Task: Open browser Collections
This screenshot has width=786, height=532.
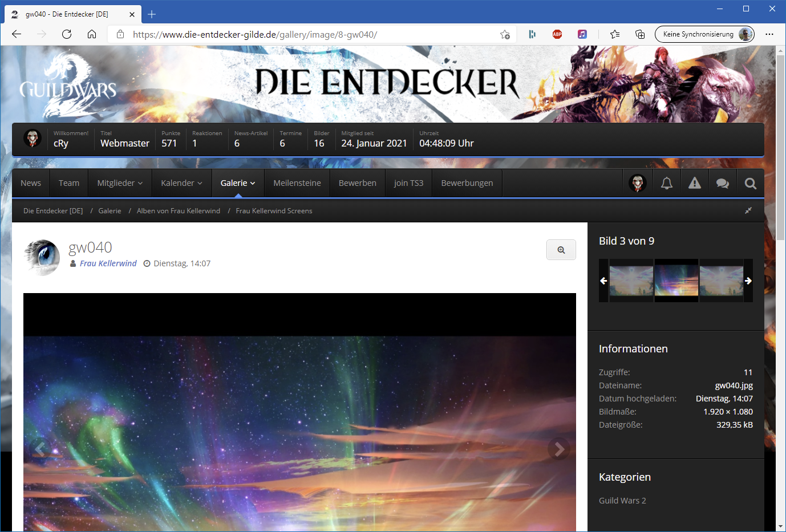Action: pos(640,34)
